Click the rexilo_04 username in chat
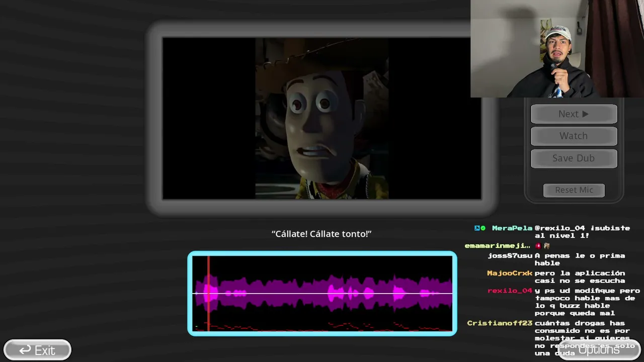This screenshot has width=644, height=362. tap(510, 291)
